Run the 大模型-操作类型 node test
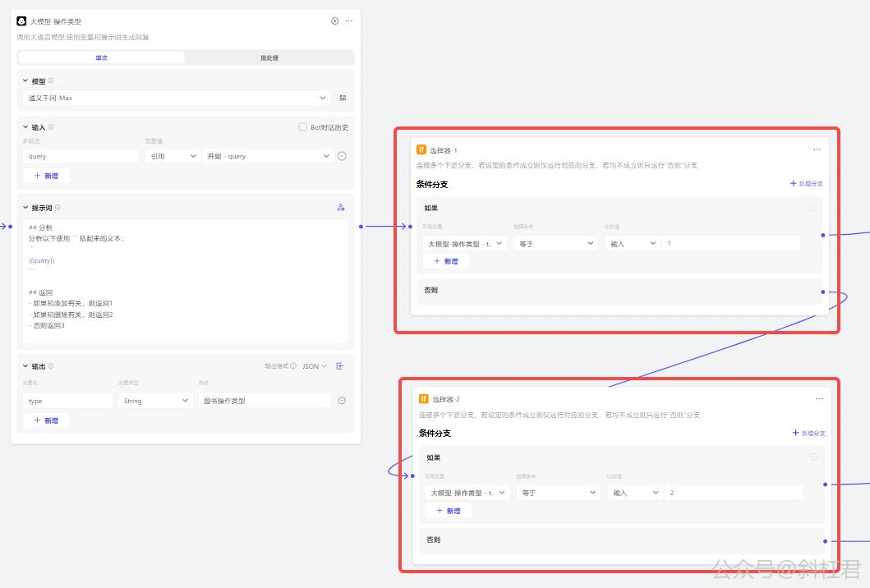The height and width of the screenshot is (588, 870). pos(334,21)
